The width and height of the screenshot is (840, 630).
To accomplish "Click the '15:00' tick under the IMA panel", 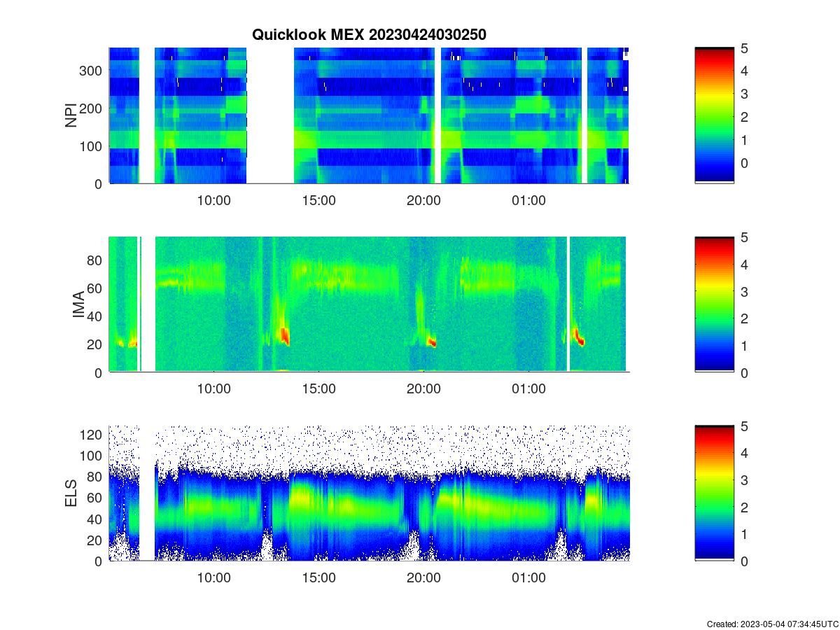I will coord(318,388).
